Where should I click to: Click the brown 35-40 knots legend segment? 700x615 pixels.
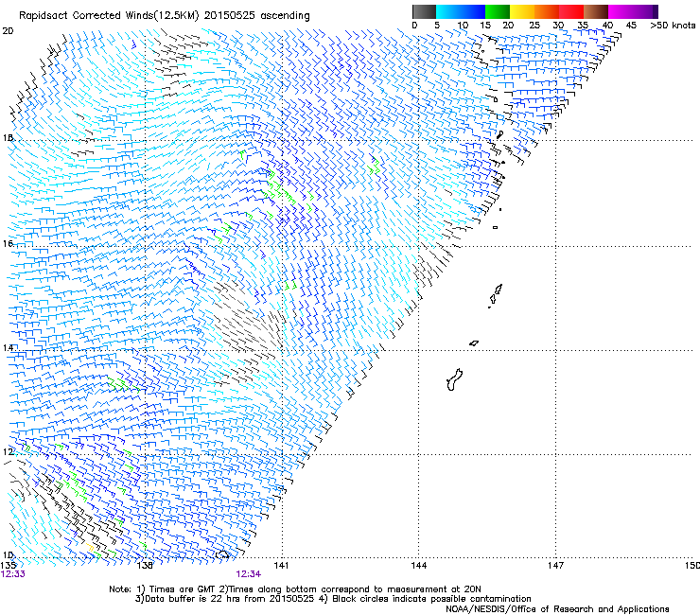pyautogui.click(x=596, y=11)
